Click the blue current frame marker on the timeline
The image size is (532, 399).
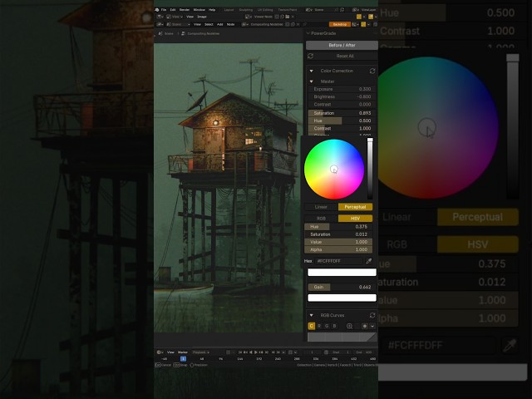point(183,358)
